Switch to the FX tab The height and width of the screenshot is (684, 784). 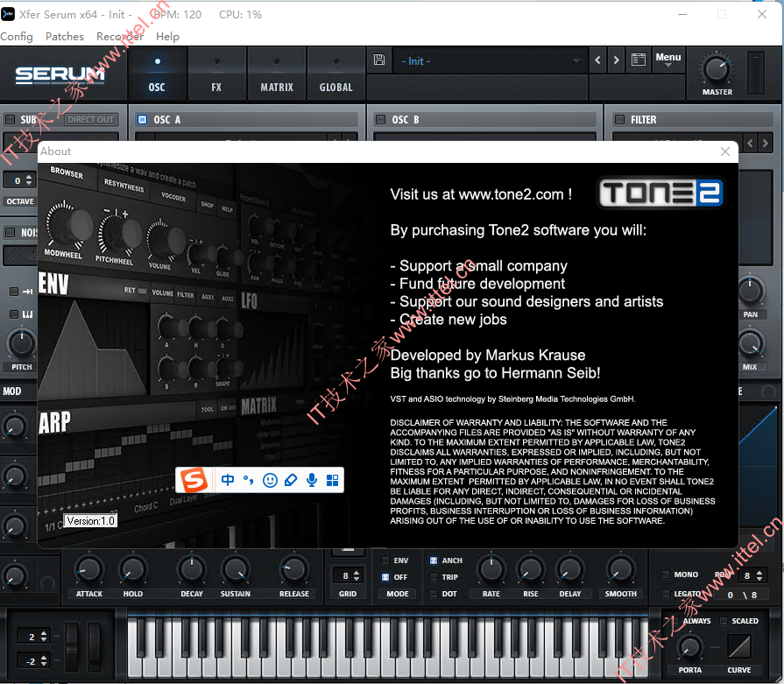click(x=216, y=74)
